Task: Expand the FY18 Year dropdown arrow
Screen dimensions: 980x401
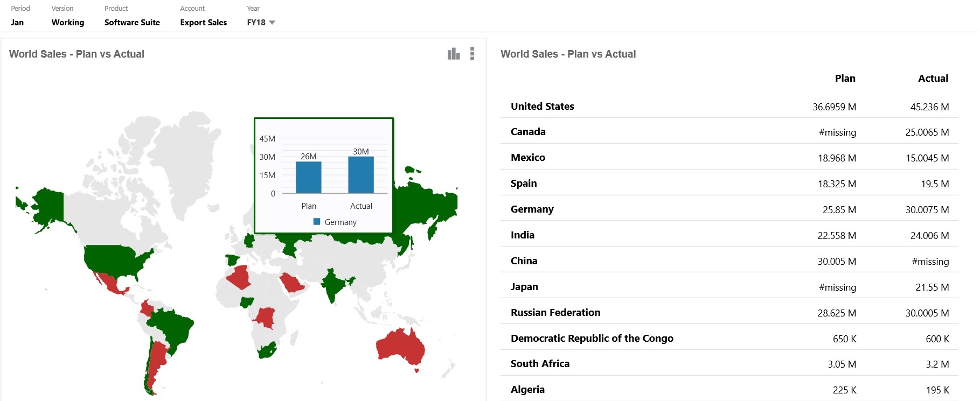Action: 272,23
